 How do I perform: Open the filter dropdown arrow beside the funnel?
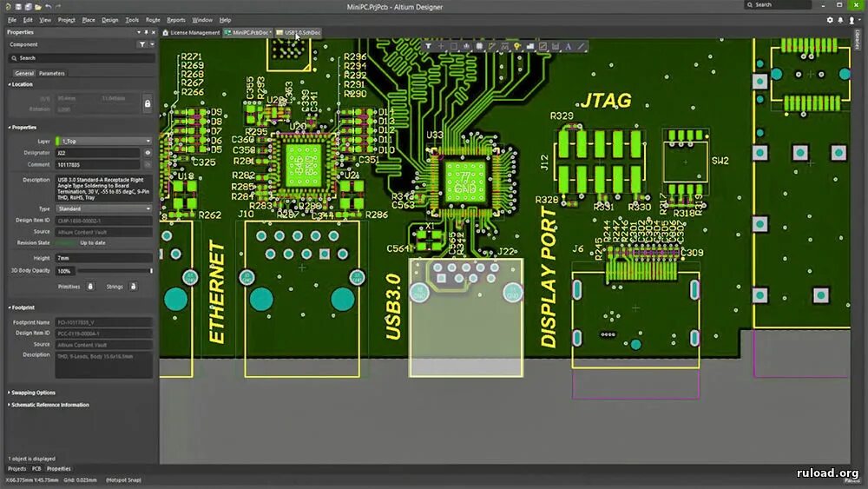(152, 44)
